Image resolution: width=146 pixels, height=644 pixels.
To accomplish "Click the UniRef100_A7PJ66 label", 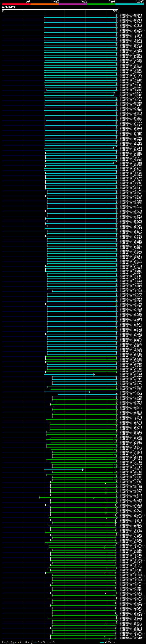I will coord(131,98).
